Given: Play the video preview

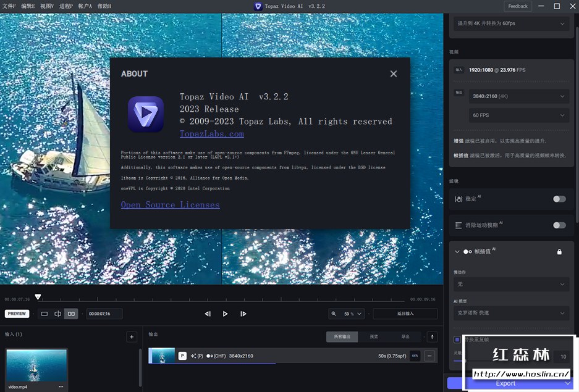Looking at the screenshot, I should click(226, 314).
